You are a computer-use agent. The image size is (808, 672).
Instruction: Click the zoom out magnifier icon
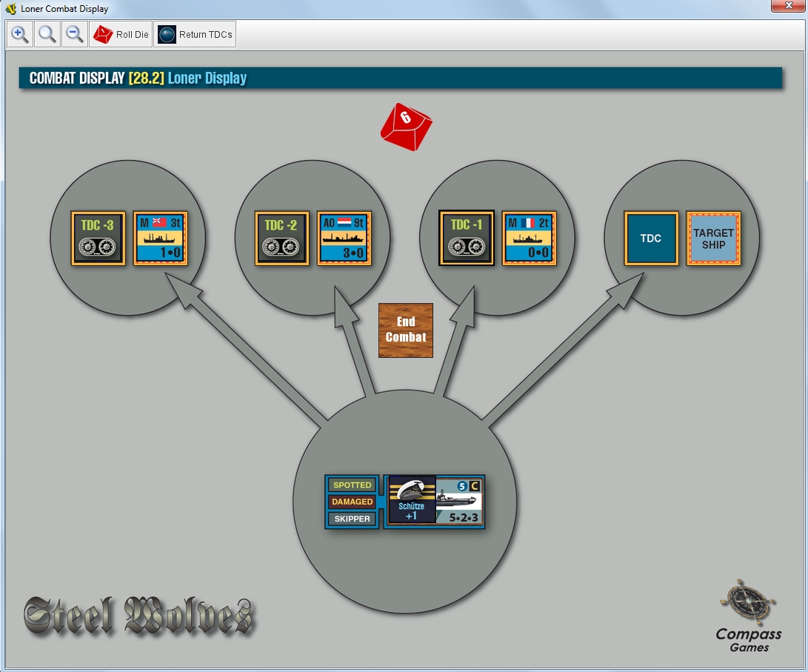point(75,35)
